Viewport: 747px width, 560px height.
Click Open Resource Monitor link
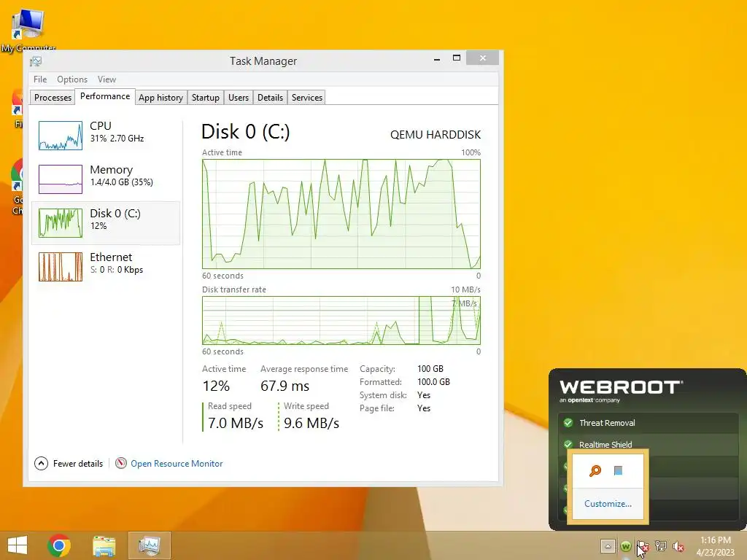pos(177,463)
